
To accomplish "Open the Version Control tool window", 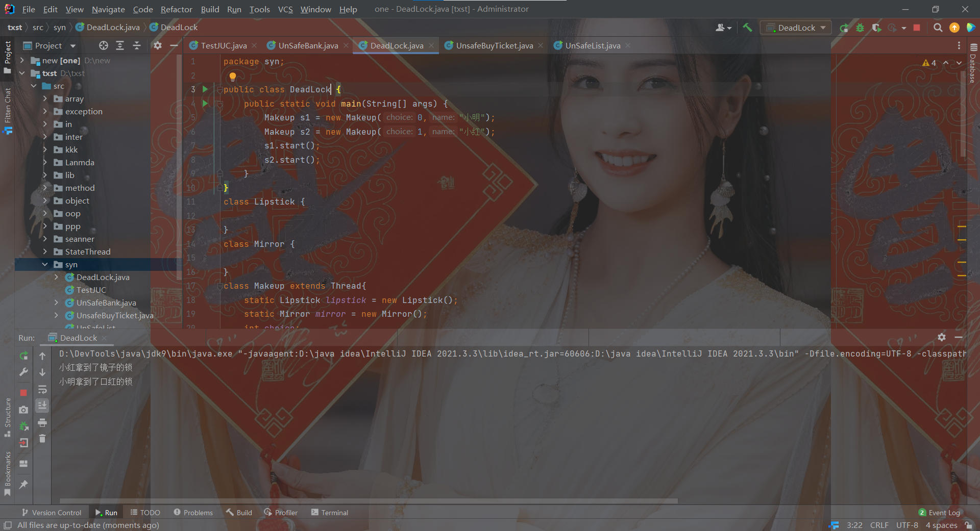I will click(x=51, y=513).
